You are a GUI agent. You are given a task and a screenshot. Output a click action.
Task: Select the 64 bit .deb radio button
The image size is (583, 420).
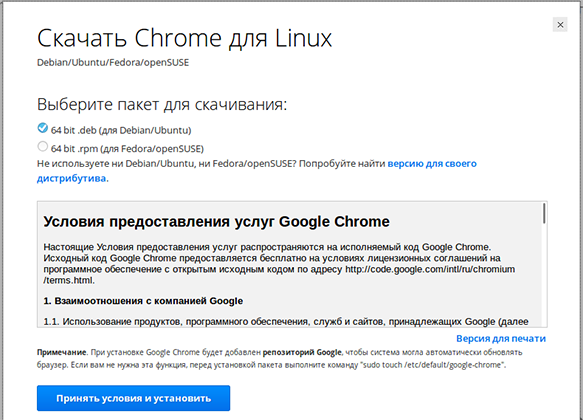point(43,128)
